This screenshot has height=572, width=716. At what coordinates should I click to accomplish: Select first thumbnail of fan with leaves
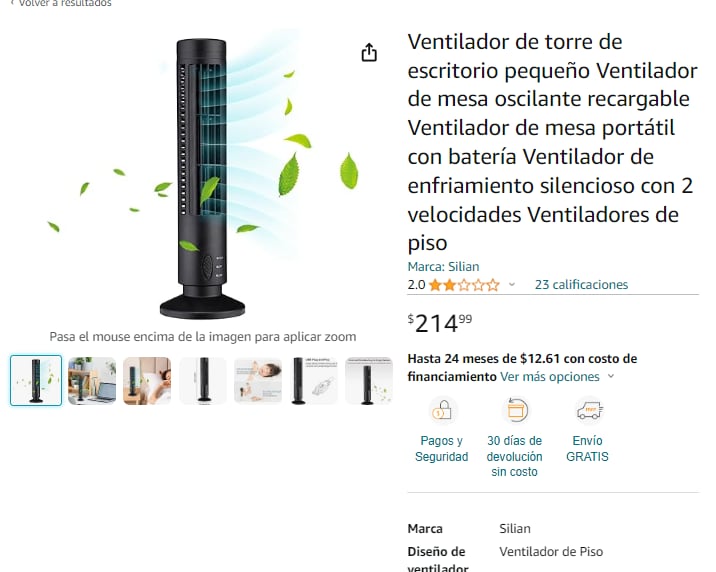pyautogui.click(x=36, y=380)
